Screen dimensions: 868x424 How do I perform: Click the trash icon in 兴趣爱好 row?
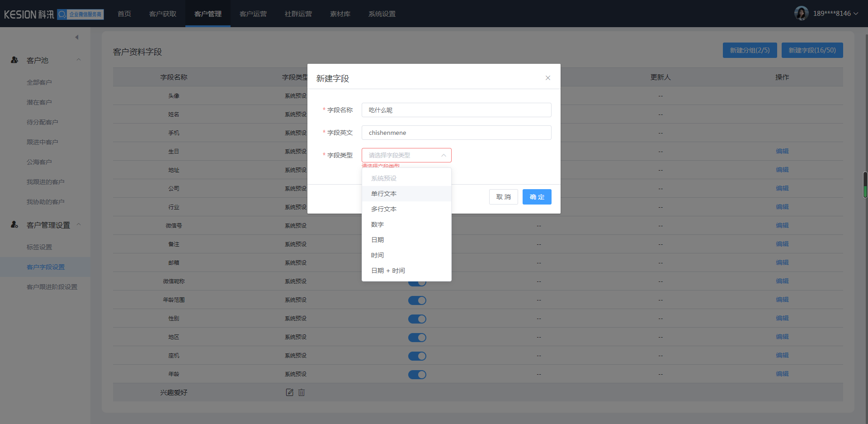pyautogui.click(x=302, y=392)
